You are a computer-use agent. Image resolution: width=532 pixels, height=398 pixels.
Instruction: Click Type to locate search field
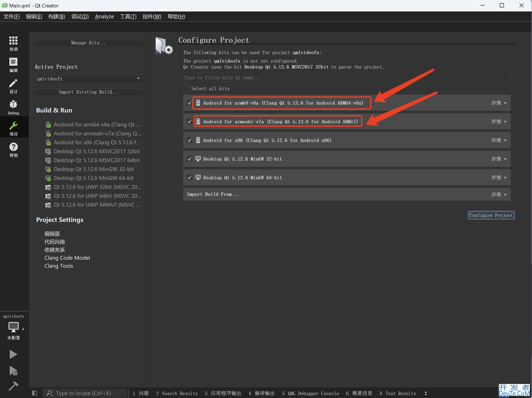[85, 393]
